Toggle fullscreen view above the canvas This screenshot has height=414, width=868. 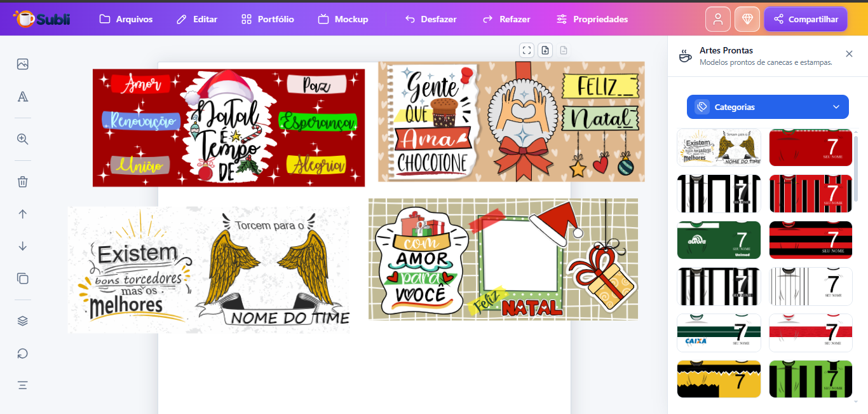click(526, 50)
